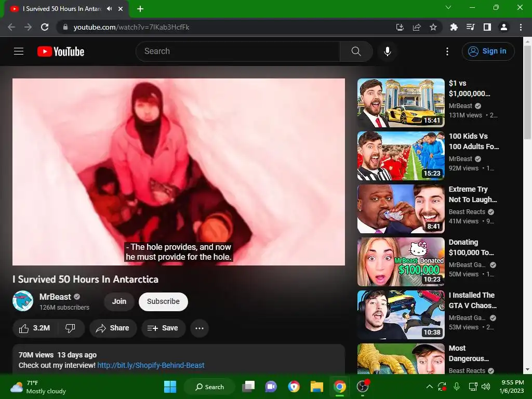Viewport: 532px width, 399px height.
Task: Open more actions ellipsis under video
Action: (199, 328)
